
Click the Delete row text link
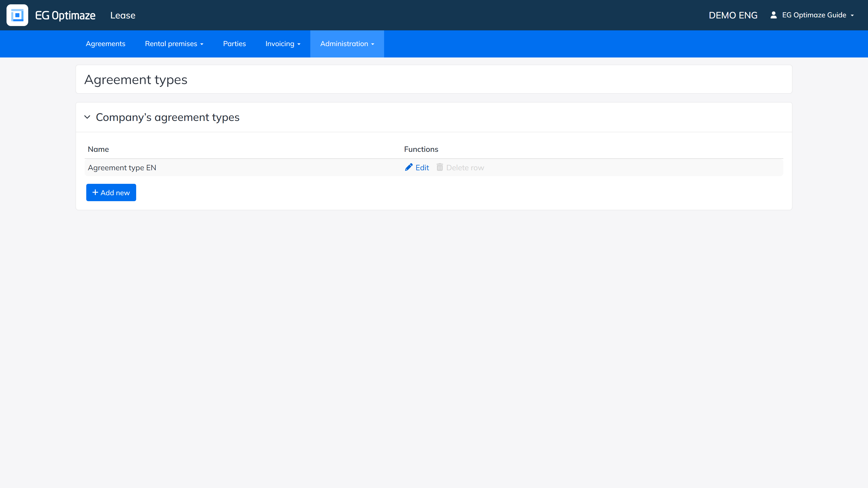tap(465, 168)
